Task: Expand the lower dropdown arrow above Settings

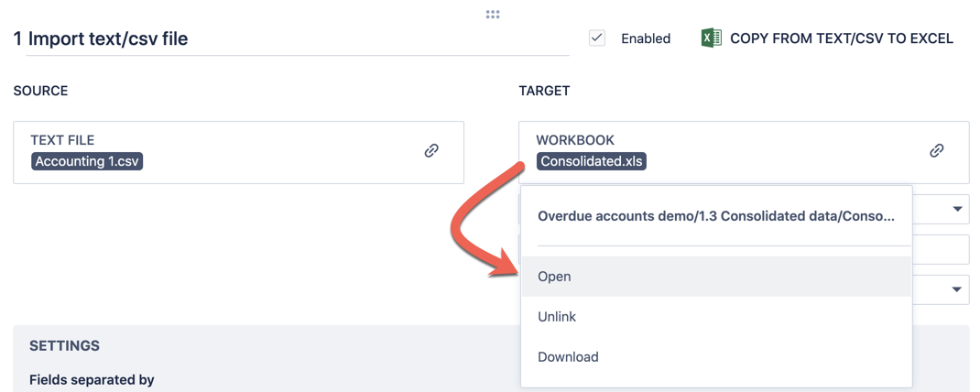Action: [x=957, y=289]
